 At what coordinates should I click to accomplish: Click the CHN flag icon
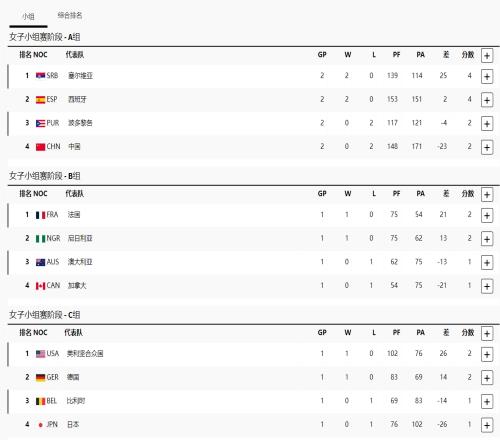tap(40, 147)
